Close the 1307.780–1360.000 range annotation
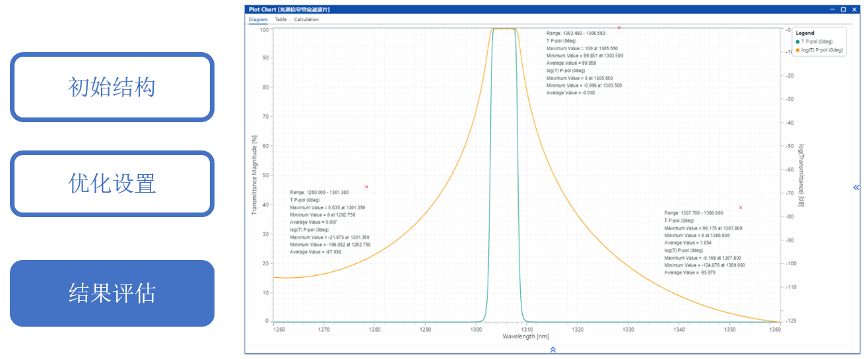Image resolution: width=868 pixels, height=359 pixels. pyautogui.click(x=741, y=208)
